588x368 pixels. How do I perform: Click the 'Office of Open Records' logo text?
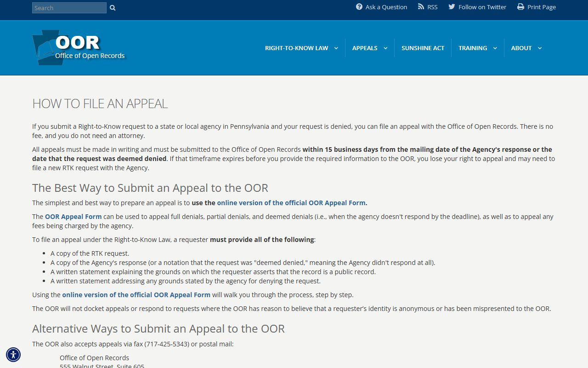coord(90,56)
